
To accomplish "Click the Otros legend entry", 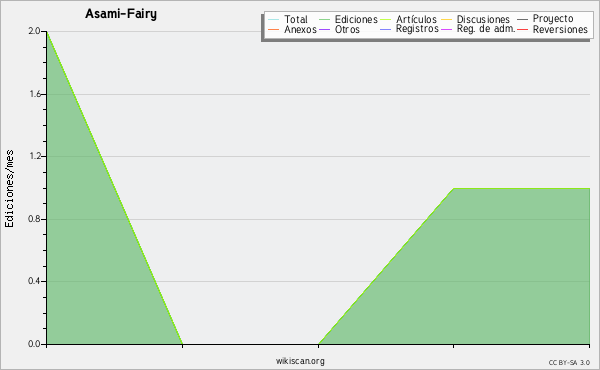I will pos(339,29).
